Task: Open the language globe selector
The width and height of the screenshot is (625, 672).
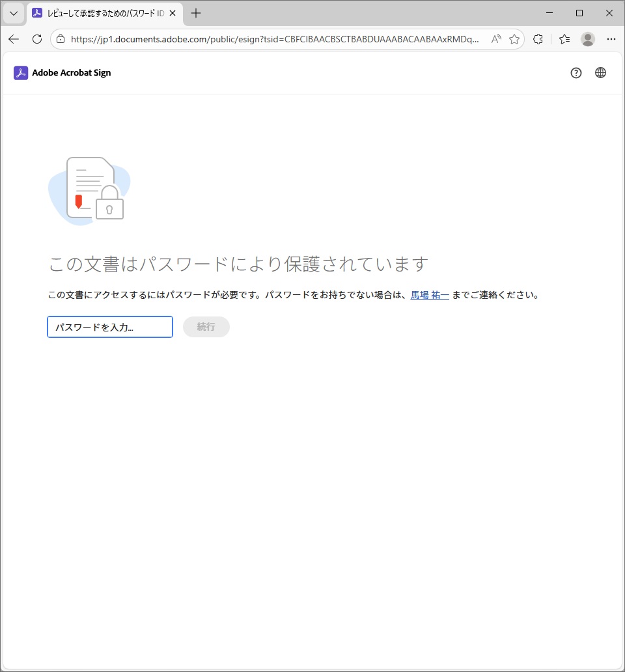Action: pyautogui.click(x=600, y=73)
